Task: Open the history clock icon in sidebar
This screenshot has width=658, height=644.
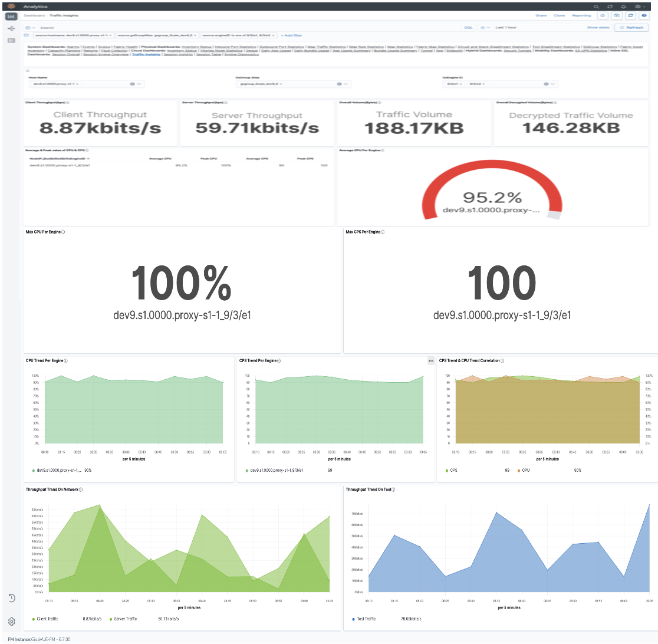Action: [x=12, y=598]
